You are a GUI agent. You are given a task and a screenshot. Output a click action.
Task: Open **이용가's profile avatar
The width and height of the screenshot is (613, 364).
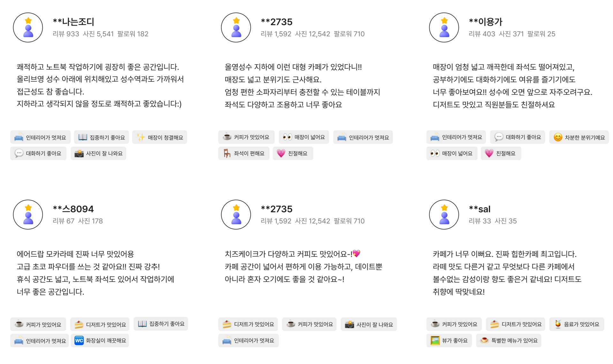coord(444,27)
